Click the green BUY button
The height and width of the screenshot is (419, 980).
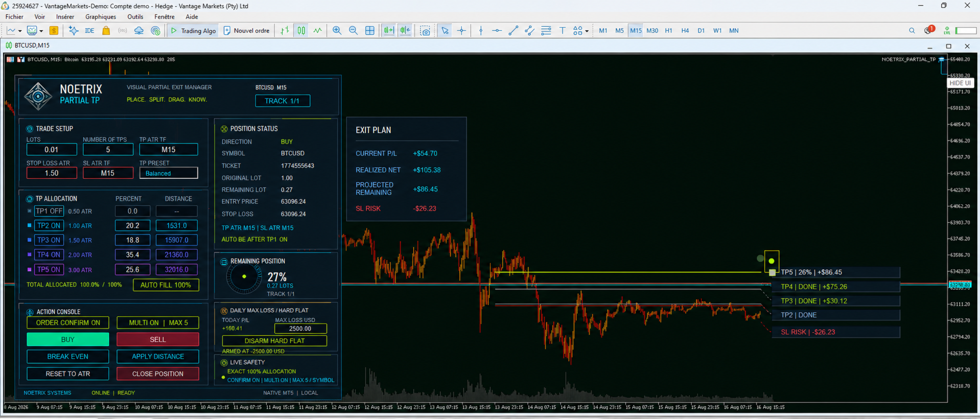coord(68,339)
